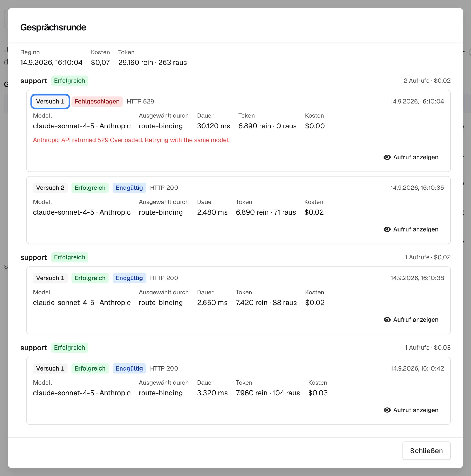Open 'Aufruf anzeigen' for the 2.650 ms call
This screenshot has height=476, width=471.
point(411,320)
